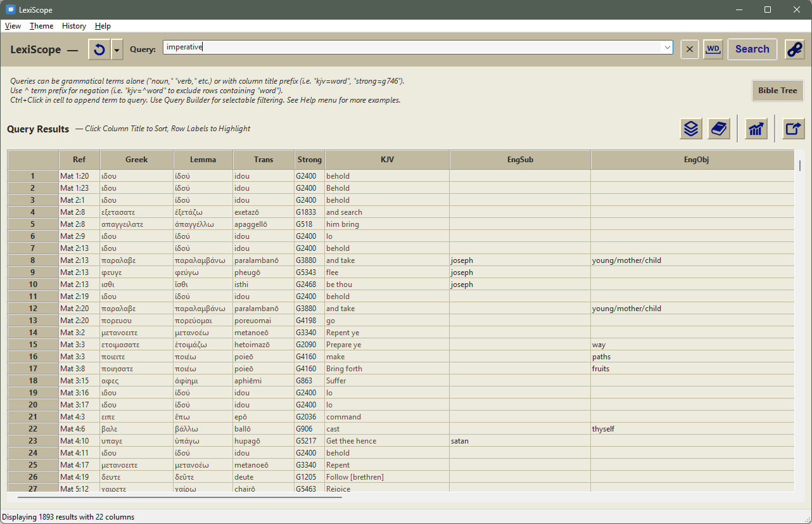This screenshot has width=812, height=524.
Task: Open the Theme menu
Action: click(x=41, y=26)
